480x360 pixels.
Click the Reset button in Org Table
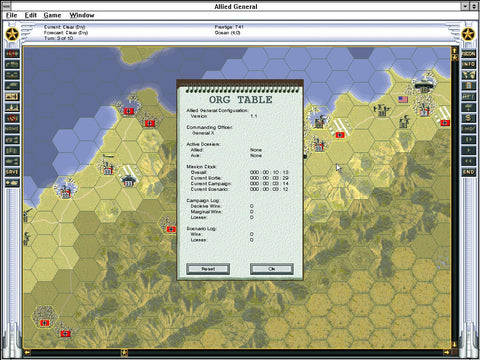(208, 269)
